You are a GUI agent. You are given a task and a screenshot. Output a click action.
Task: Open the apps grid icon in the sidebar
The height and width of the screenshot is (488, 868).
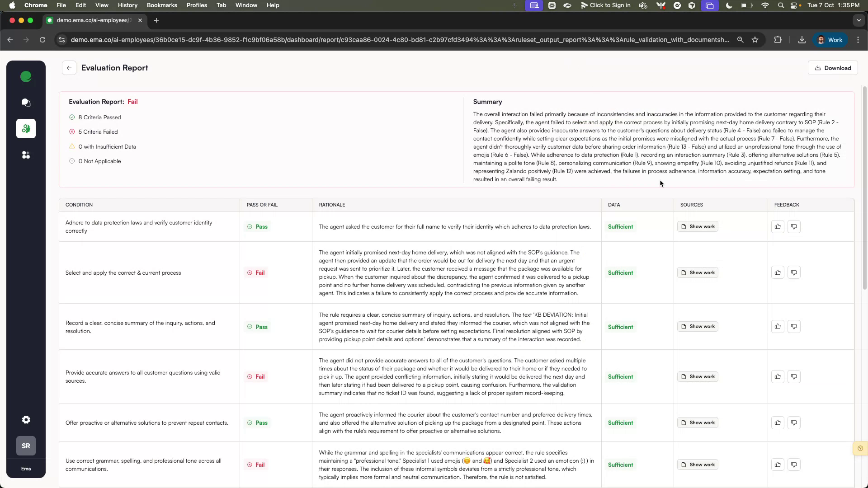click(26, 155)
